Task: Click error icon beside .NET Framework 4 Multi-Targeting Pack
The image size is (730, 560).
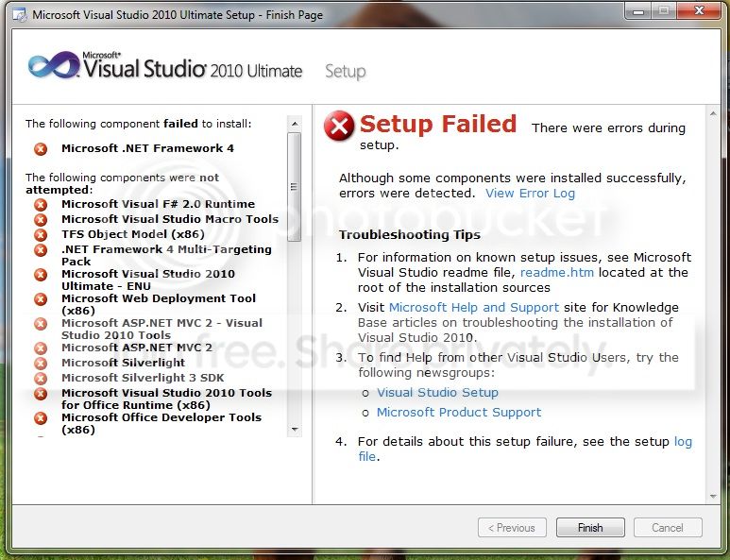Action: pyautogui.click(x=41, y=250)
